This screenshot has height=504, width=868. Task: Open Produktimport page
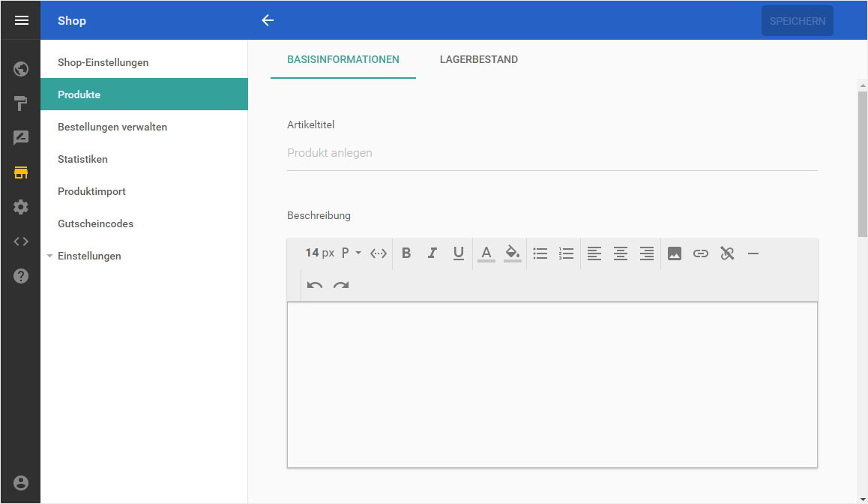coord(144,191)
